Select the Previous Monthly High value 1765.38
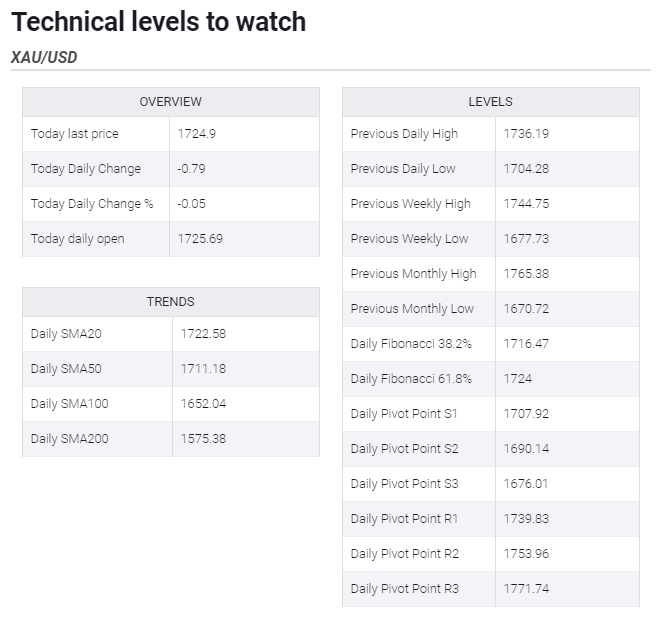Image resolution: width=656 pixels, height=620 pixels. pos(526,274)
